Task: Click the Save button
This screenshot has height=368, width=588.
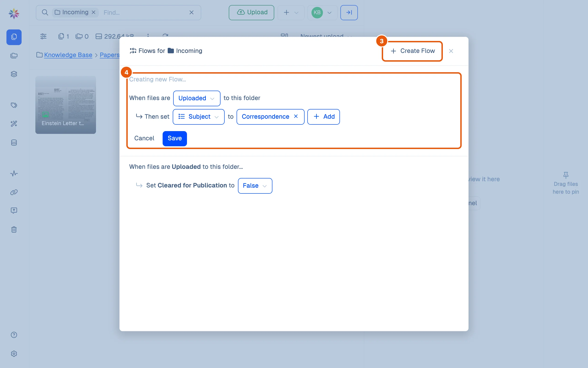Action: pyautogui.click(x=175, y=138)
